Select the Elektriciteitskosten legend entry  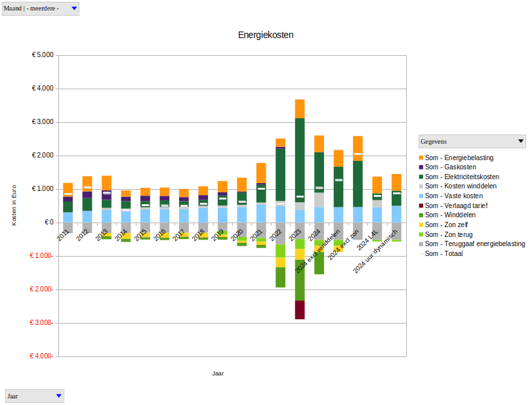(x=462, y=177)
